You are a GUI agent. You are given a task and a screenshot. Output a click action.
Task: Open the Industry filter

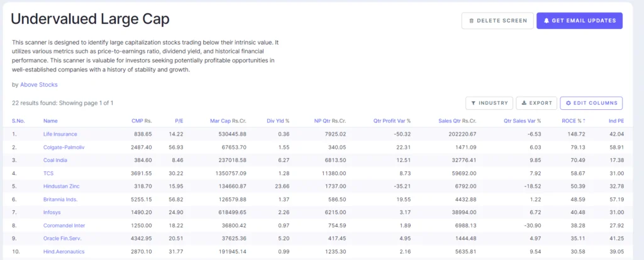pyautogui.click(x=489, y=103)
